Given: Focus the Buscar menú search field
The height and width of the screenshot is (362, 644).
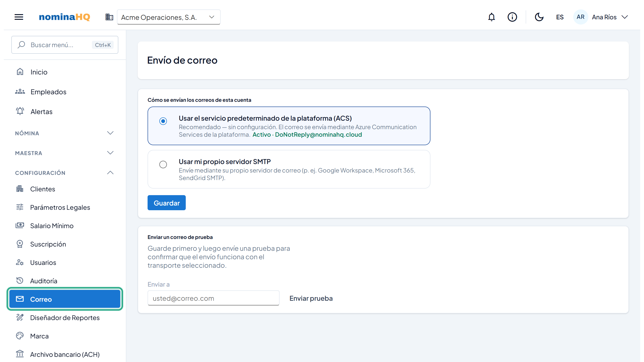Looking at the screenshot, I should tap(65, 45).
